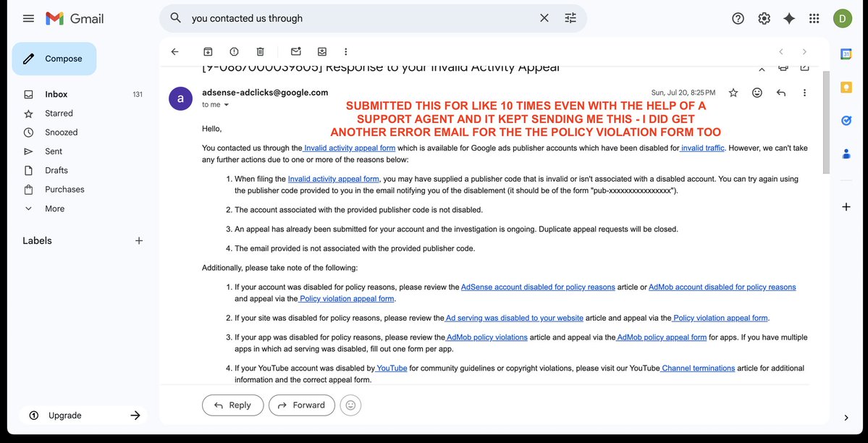Open message more options menu
The width and height of the screenshot is (868, 443).
(x=804, y=93)
